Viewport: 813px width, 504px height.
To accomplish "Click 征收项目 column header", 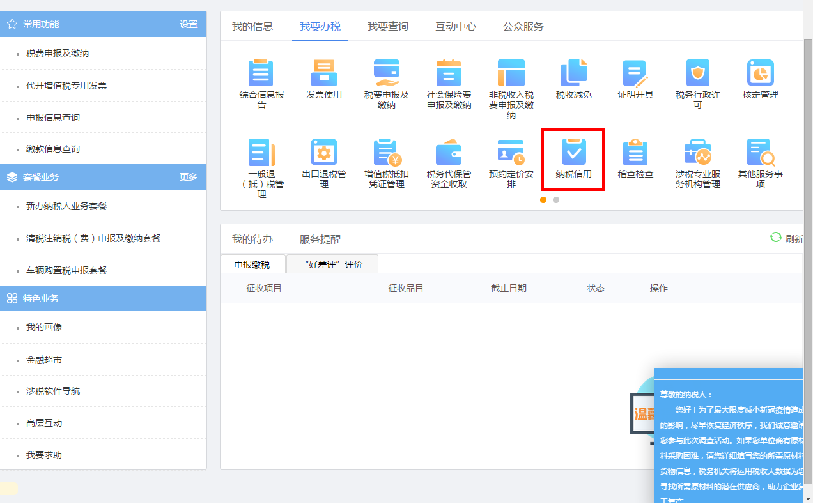I will click(x=264, y=288).
